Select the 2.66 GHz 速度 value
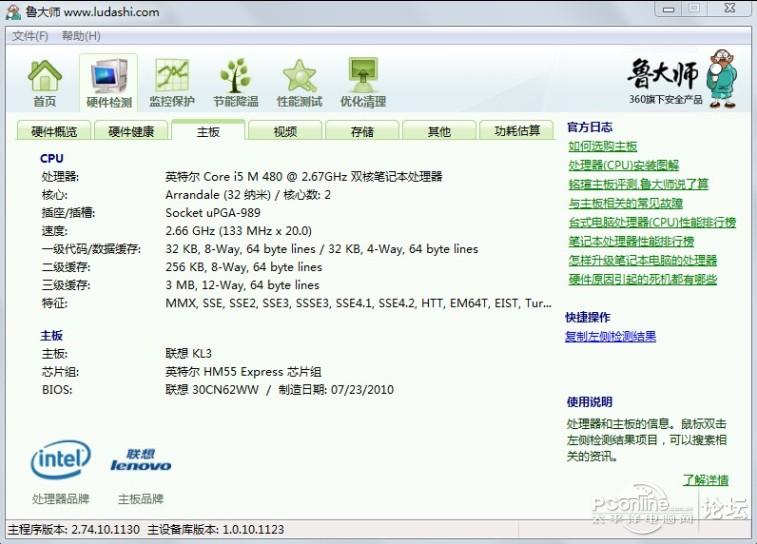Screen dimensions: 757x544 pyautogui.click(x=238, y=231)
